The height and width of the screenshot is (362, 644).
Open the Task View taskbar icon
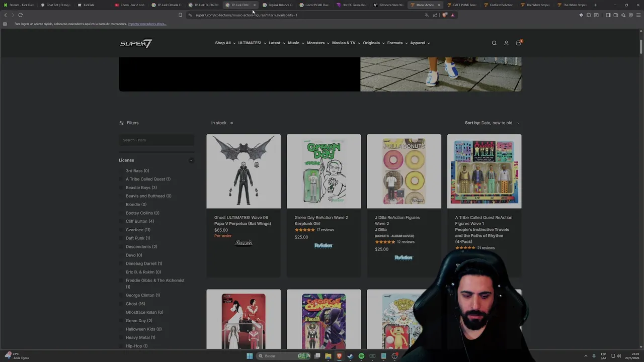pos(317,356)
